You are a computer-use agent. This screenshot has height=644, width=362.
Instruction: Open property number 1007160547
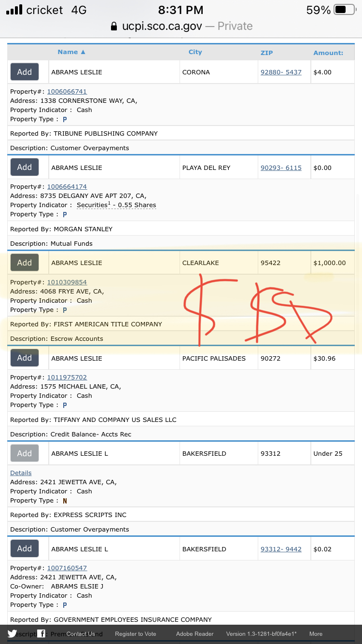(x=67, y=568)
